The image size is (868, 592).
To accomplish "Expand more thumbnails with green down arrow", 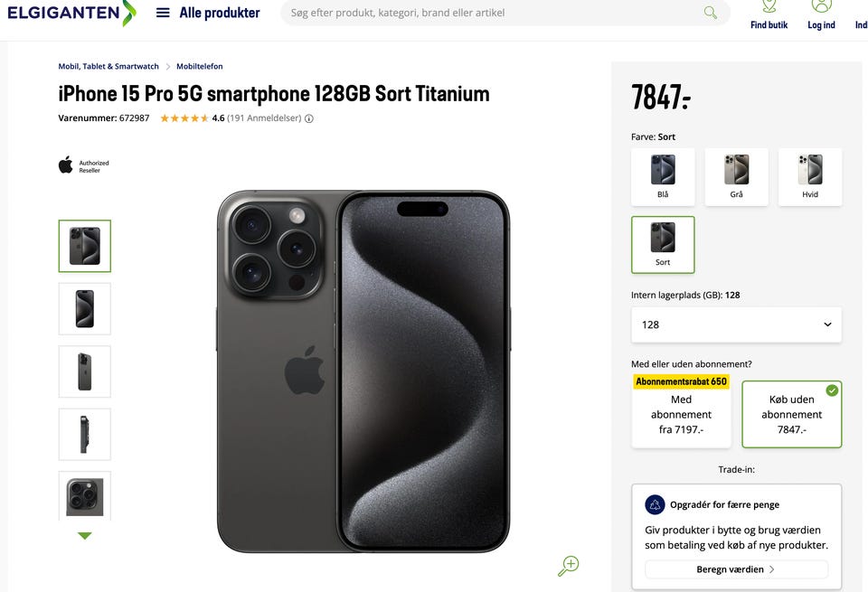I will pyautogui.click(x=85, y=536).
